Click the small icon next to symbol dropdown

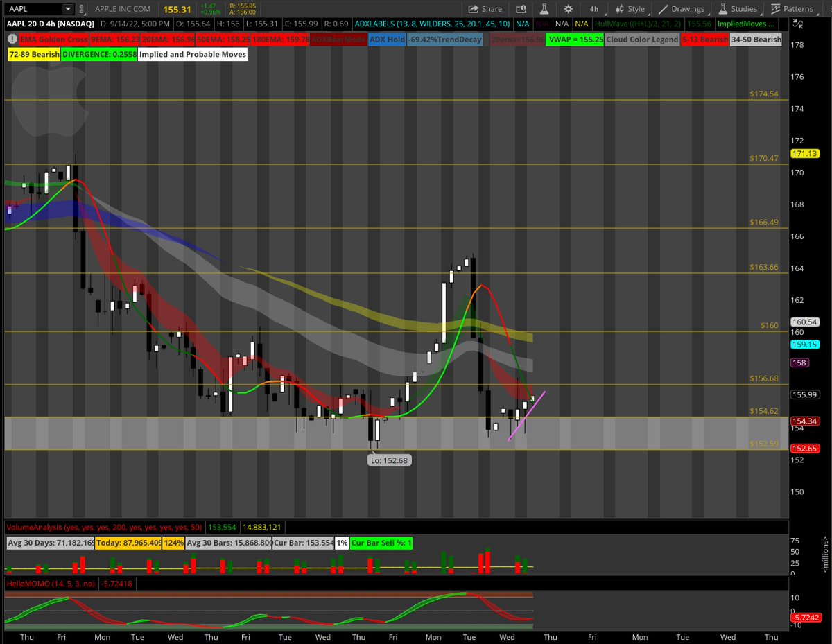click(x=83, y=9)
